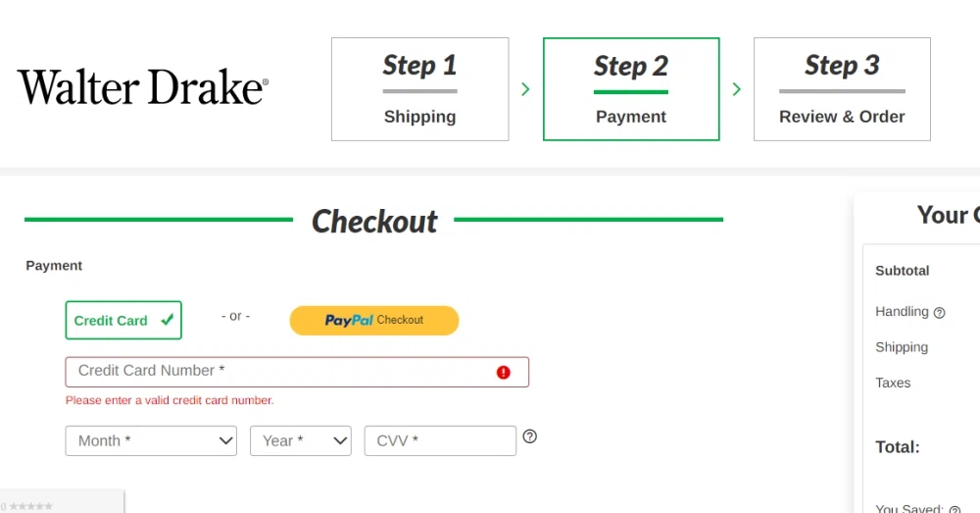The image size is (980, 513).
Task: Click the You Saved help icon
Action: tap(955, 510)
